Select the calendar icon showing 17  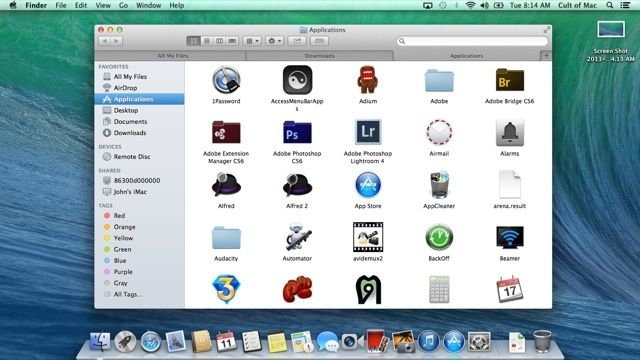510,289
